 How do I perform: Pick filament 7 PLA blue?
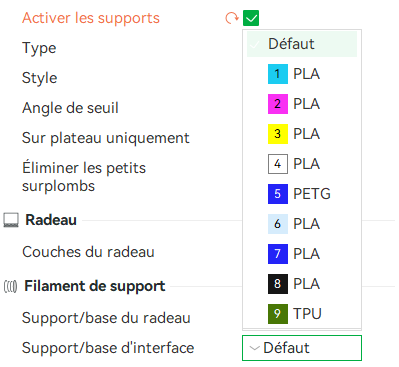click(302, 254)
